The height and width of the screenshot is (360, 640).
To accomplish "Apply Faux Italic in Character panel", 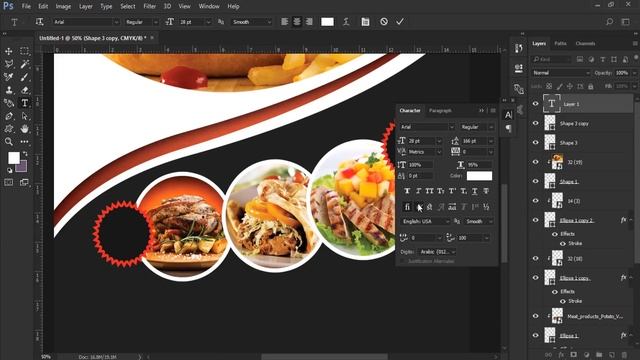I will (x=418, y=191).
